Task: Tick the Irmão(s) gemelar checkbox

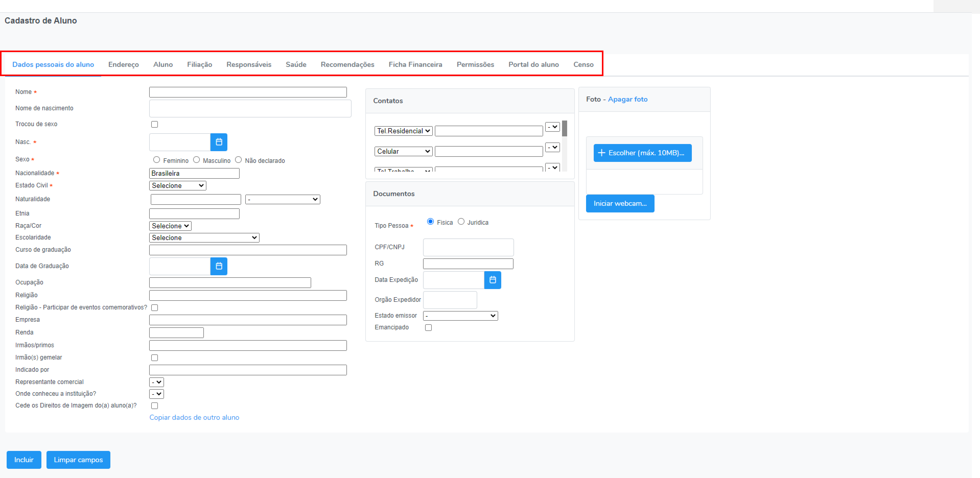Action: [x=155, y=358]
